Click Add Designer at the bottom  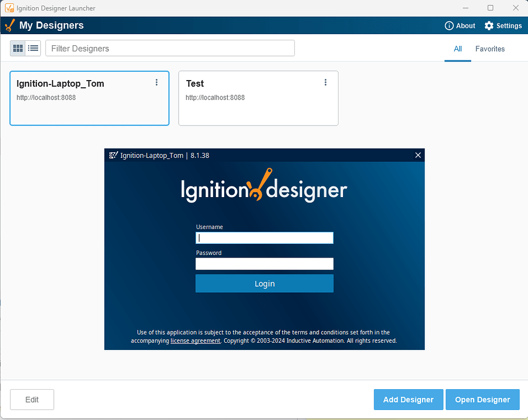(408, 399)
